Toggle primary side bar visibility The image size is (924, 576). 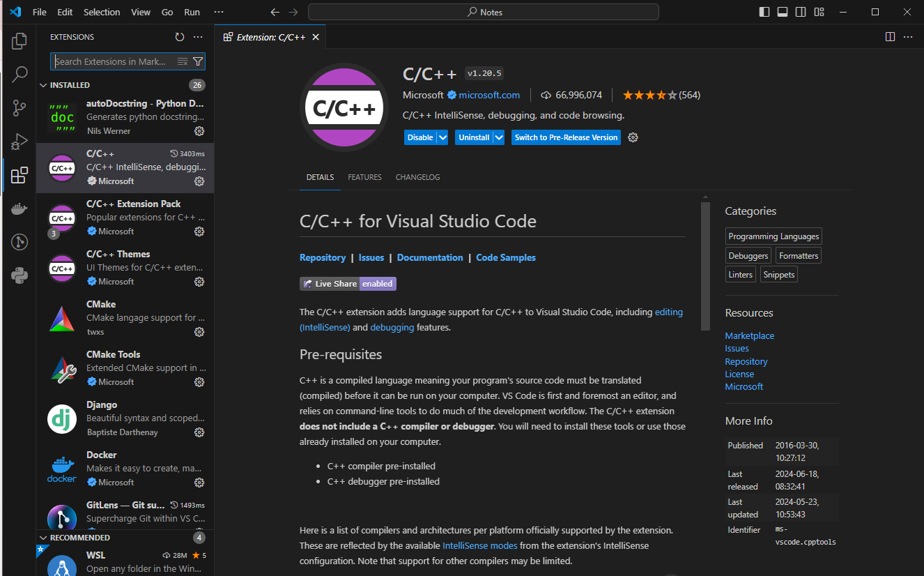tap(764, 12)
